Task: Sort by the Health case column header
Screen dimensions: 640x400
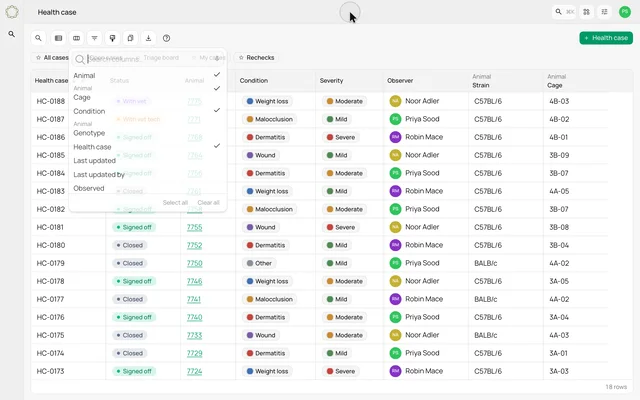Action: click(51, 80)
